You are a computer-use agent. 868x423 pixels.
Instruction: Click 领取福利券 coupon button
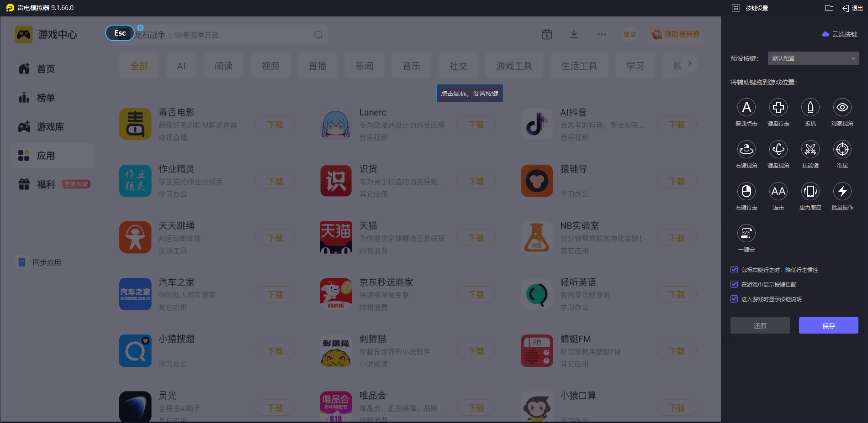[676, 34]
